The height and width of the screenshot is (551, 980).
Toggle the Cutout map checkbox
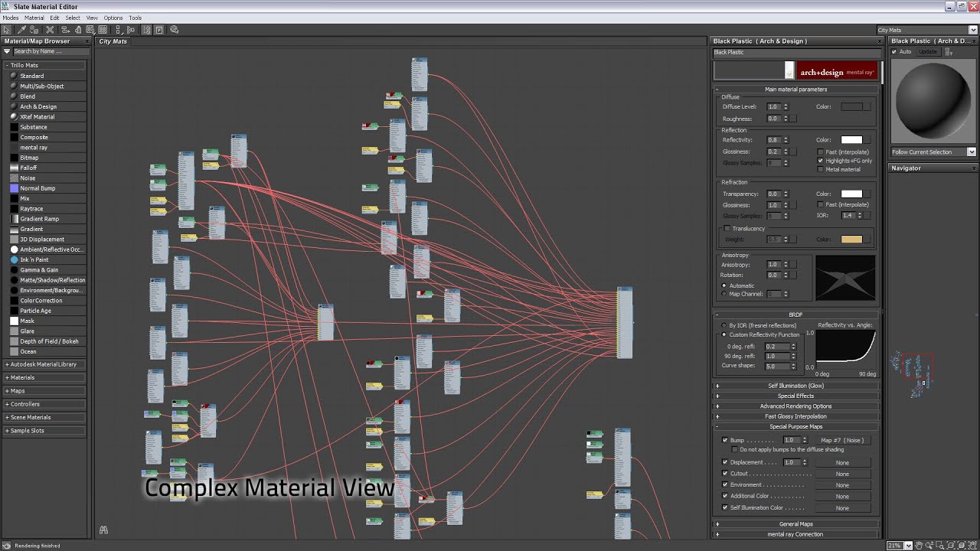[x=725, y=474]
